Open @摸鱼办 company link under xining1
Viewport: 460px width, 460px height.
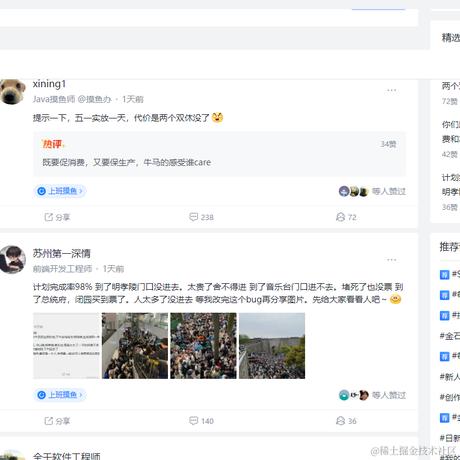[94, 99]
